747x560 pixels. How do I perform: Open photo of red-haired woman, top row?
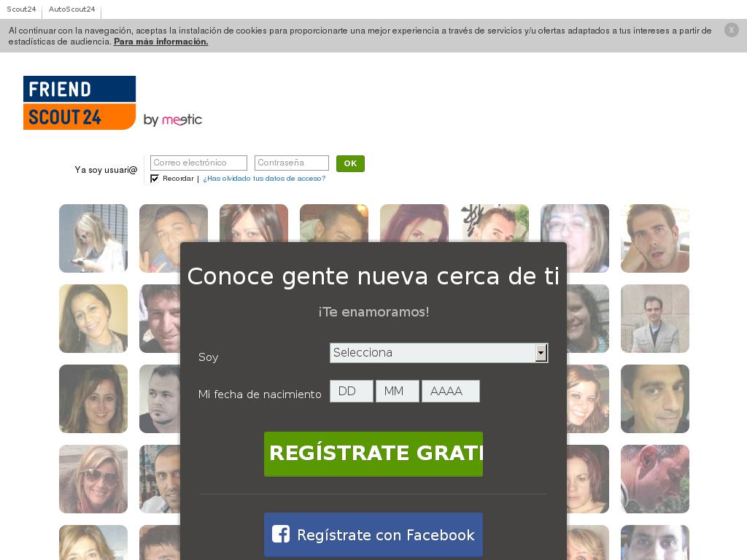point(414,223)
